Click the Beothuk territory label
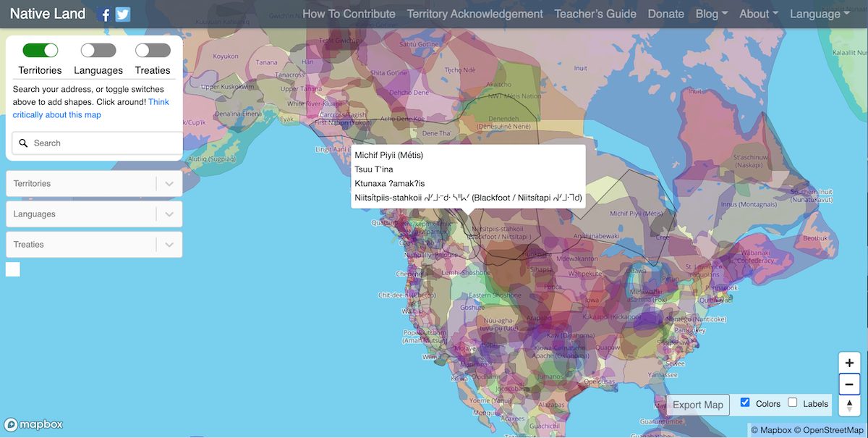Screen dimensions: 868x438 [x=814, y=238]
